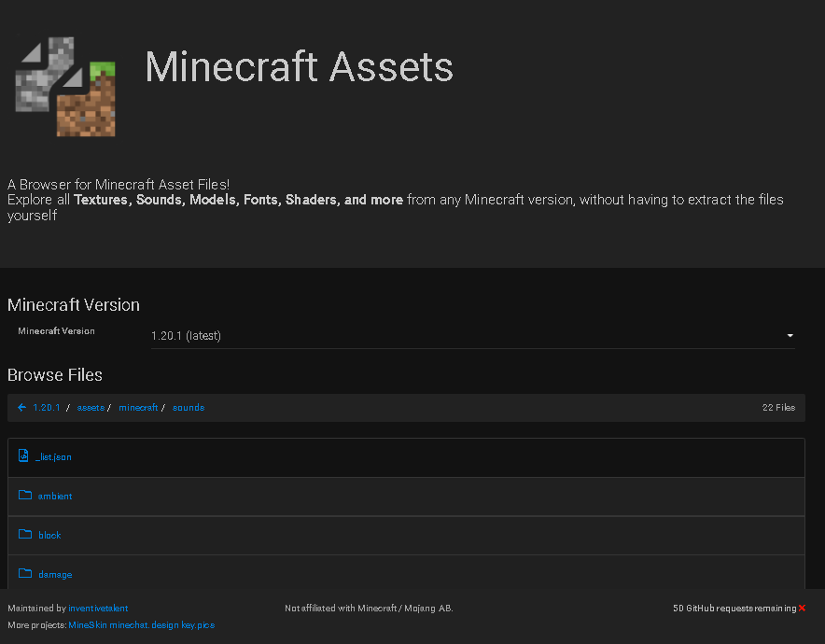The height and width of the screenshot is (644, 825).
Task: Click the 50 GitHub requests remaining text
Action: [x=734, y=609]
